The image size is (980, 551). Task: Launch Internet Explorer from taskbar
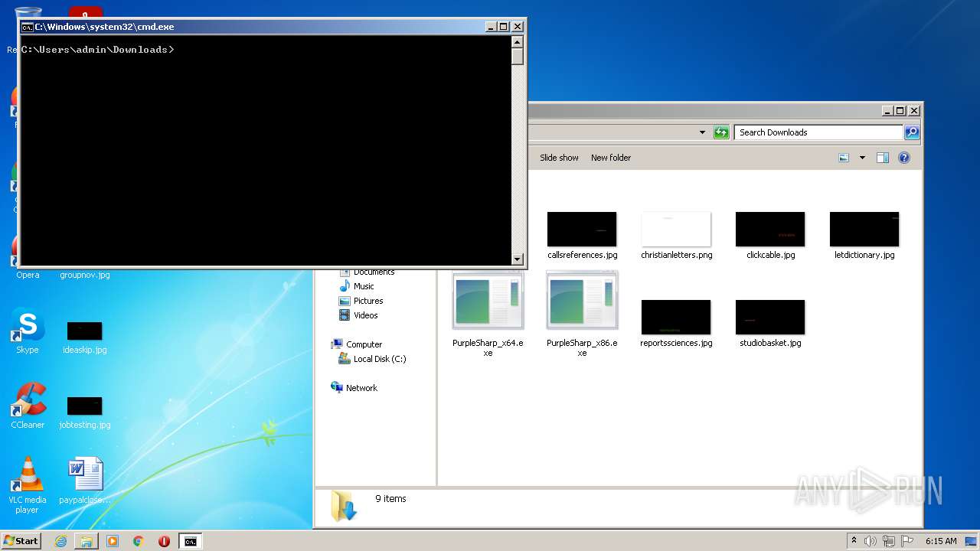click(x=60, y=541)
